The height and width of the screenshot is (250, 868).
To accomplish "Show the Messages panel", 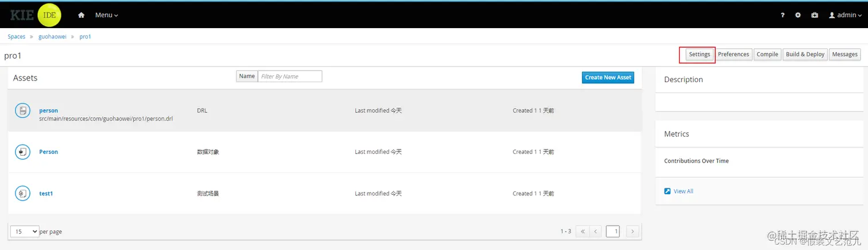I will [x=844, y=55].
